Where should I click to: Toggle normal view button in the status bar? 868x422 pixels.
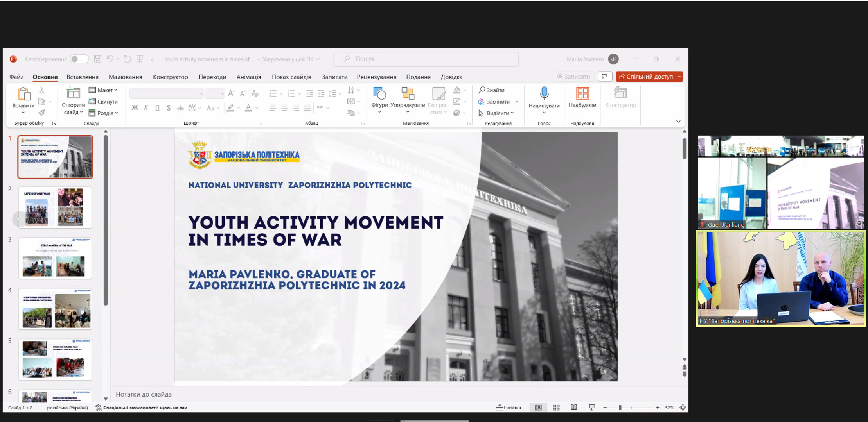[x=538, y=408]
